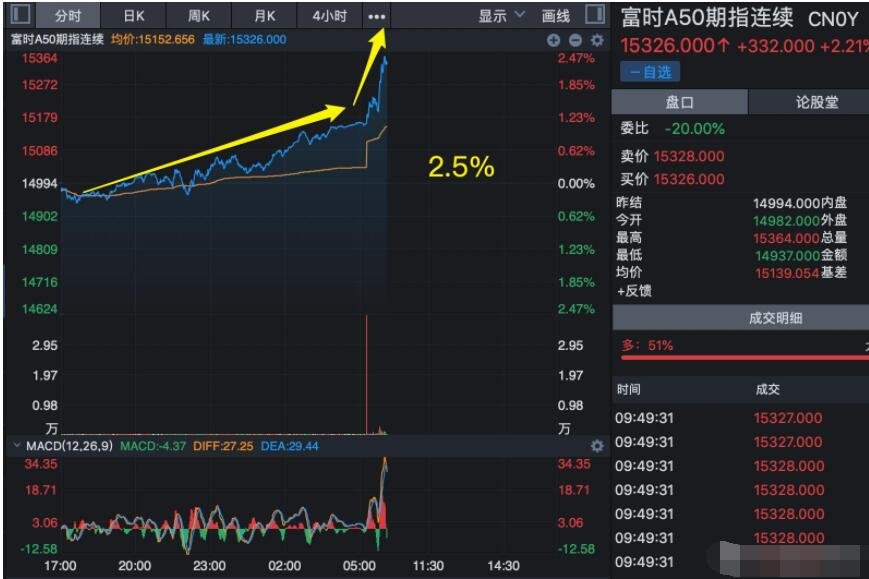Click the 11:30 time axis label
The height and width of the screenshot is (579, 869).
428,566
